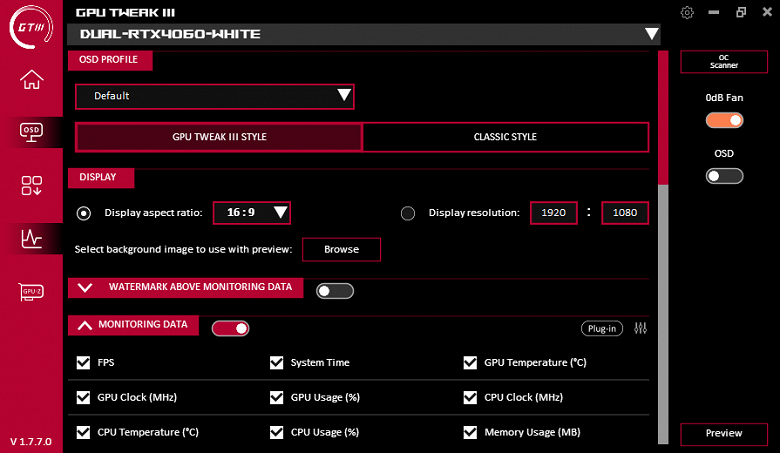Switch to Classic Style tab
The image size is (780, 453).
505,137
